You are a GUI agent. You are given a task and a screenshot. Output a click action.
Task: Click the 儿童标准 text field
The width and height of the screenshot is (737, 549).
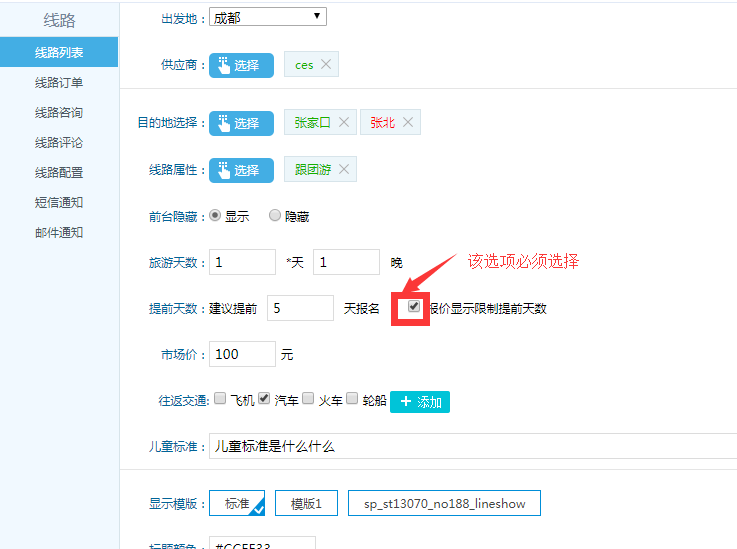click(x=470, y=447)
